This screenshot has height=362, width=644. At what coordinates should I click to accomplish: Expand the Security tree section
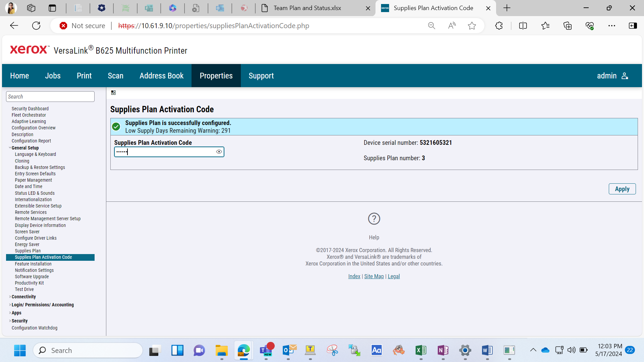10,321
